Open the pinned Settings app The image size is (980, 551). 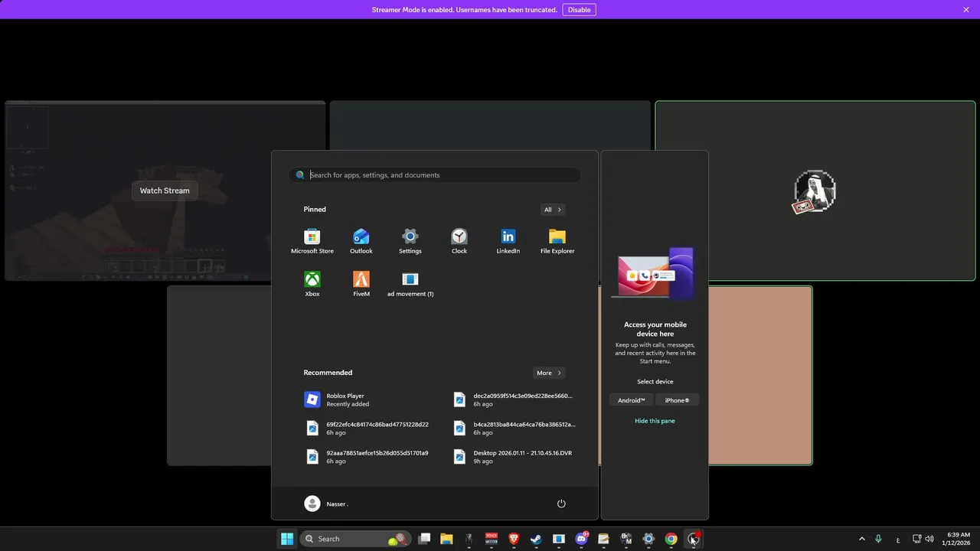[x=410, y=242]
